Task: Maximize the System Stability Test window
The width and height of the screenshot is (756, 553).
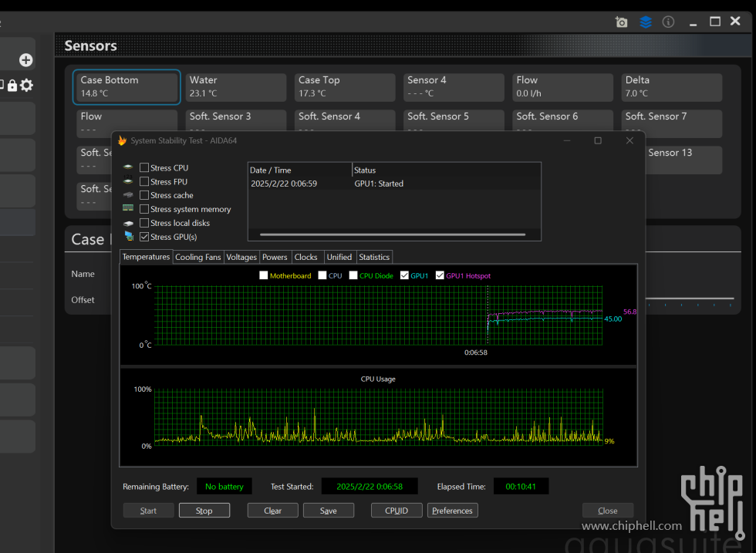Action: (x=598, y=140)
